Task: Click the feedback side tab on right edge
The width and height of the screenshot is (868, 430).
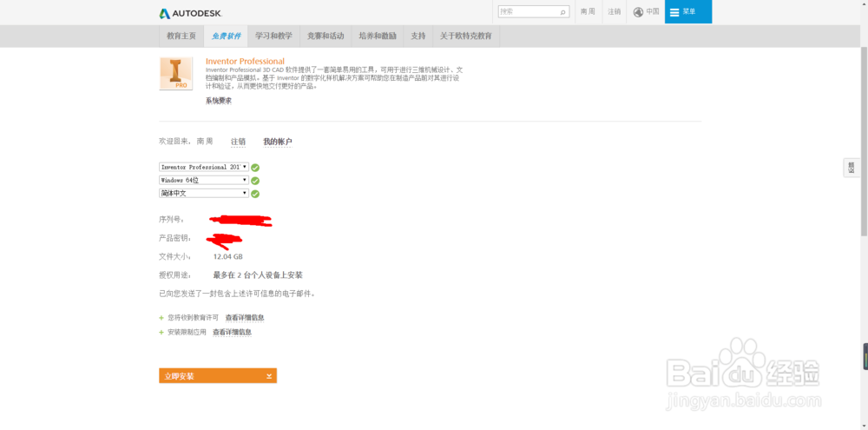Action: (x=852, y=168)
